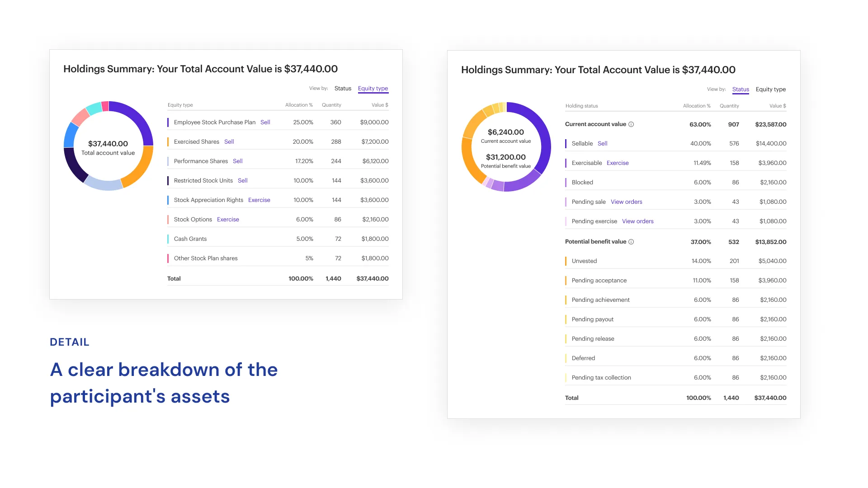This screenshot has height=488, width=868.
Task: Open View orders for Pending exercise
Action: [x=637, y=221]
